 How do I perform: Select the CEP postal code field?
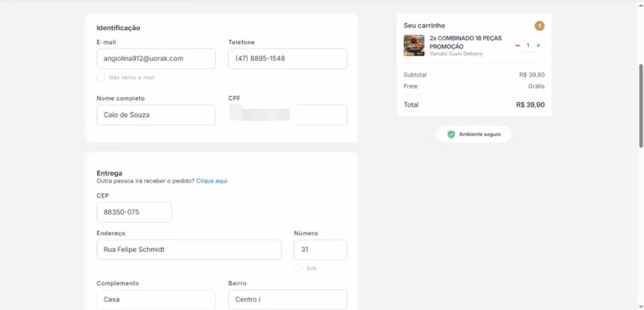coord(133,212)
